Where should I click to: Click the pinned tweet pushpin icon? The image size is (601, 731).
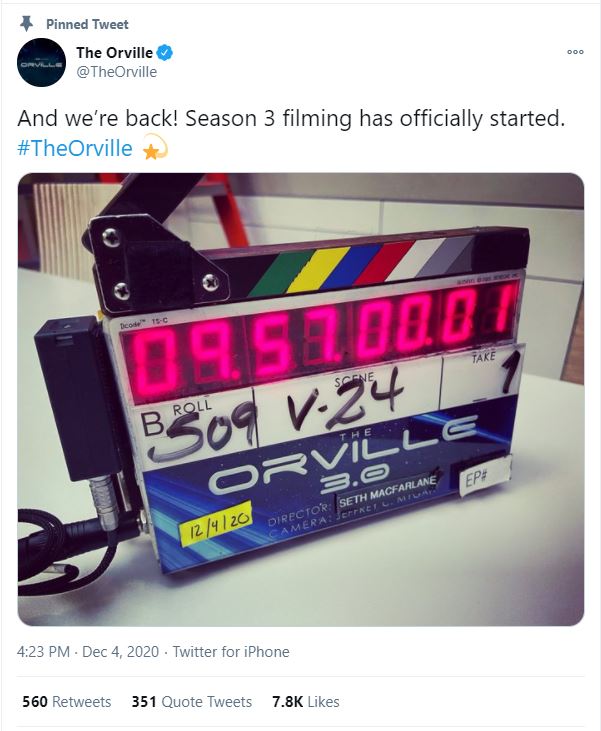tap(27, 23)
